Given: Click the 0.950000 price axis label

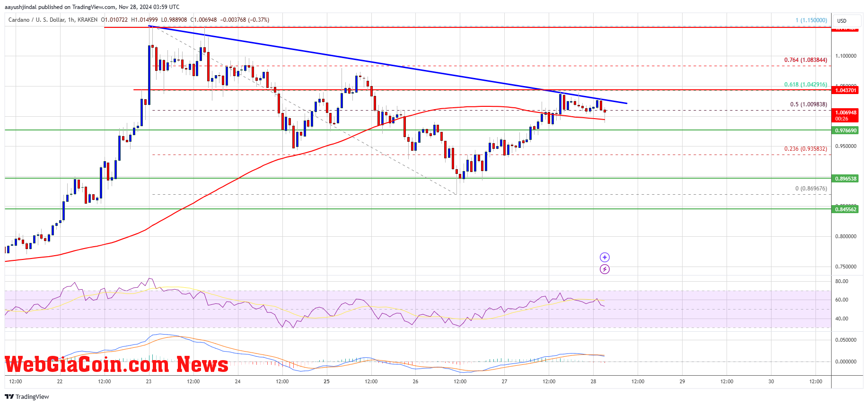Looking at the screenshot, I should click(x=846, y=146).
